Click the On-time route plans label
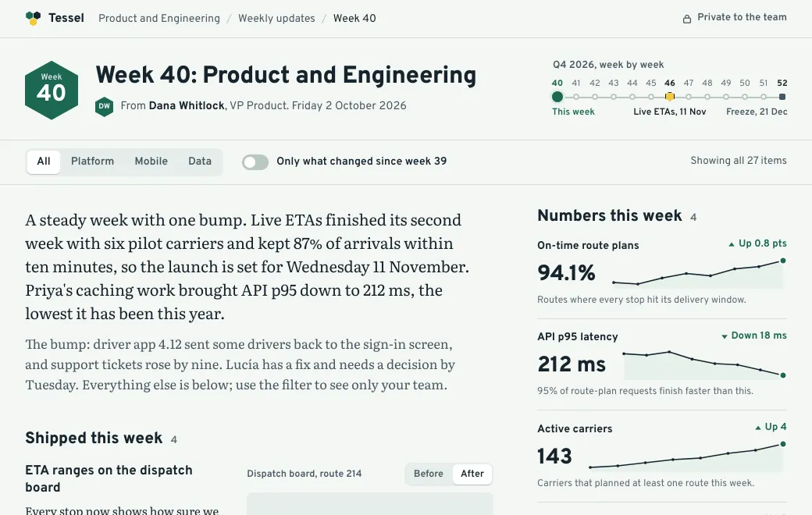This screenshot has height=515, width=812. [x=588, y=245]
